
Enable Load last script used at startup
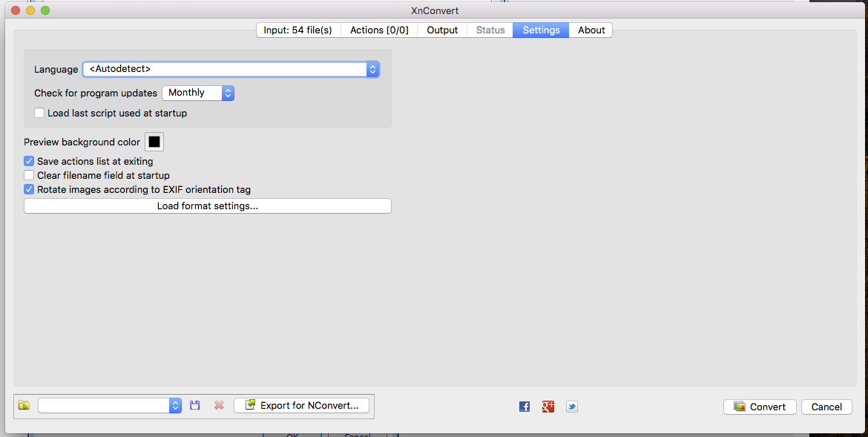tap(39, 113)
